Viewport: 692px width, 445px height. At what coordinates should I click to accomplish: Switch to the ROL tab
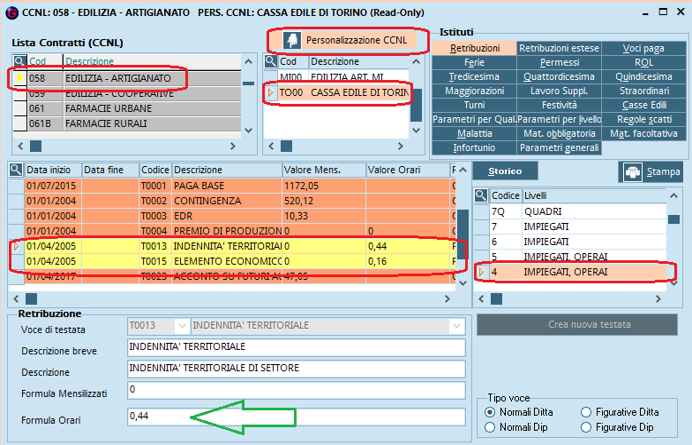coord(644,62)
